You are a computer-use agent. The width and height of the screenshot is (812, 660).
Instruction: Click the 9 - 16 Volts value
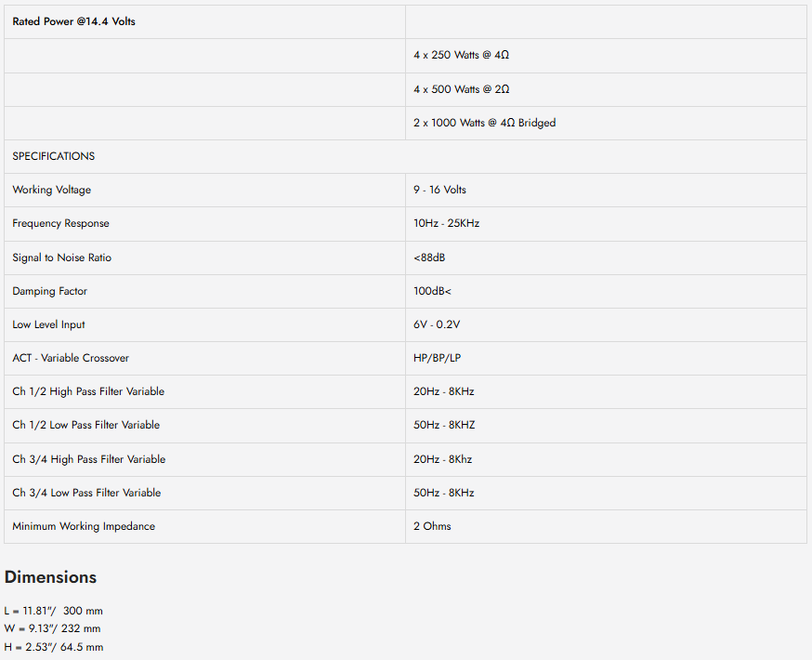[439, 190]
